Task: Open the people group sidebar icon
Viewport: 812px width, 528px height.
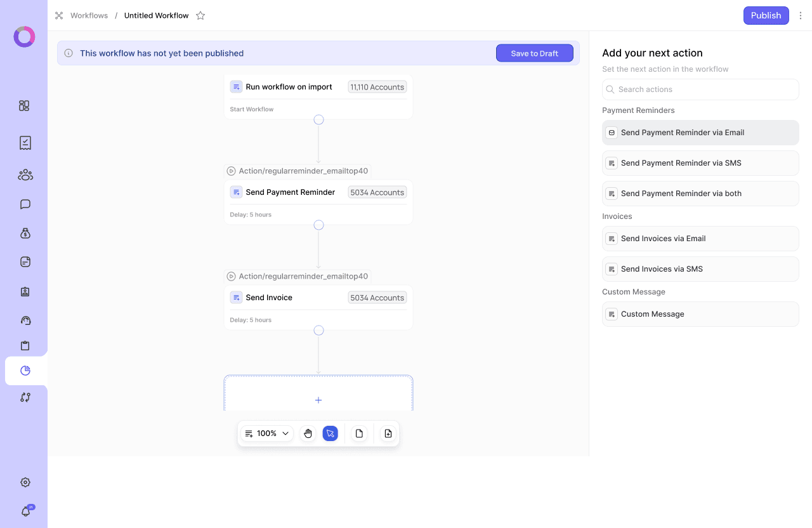Action: tap(25, 175)
